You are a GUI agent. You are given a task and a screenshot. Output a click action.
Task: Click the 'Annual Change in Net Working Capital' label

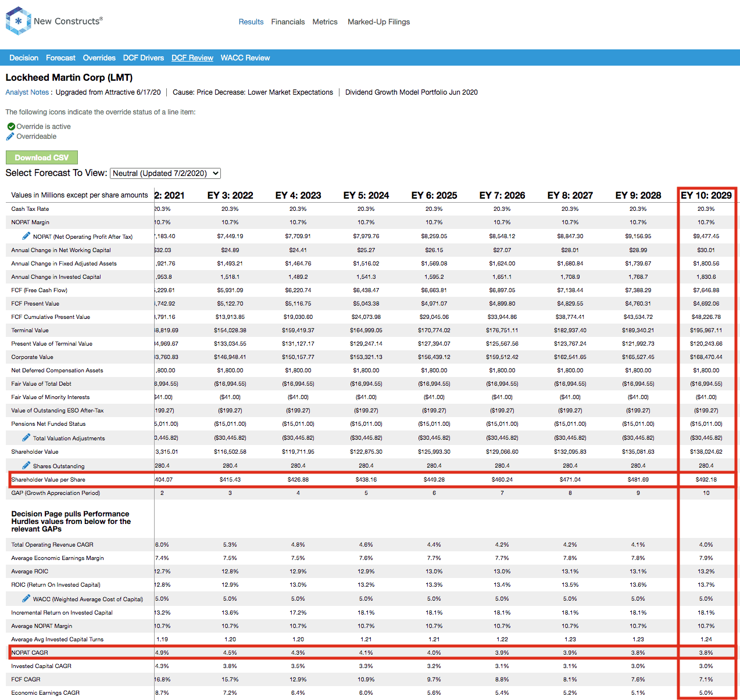pos(61,250)
